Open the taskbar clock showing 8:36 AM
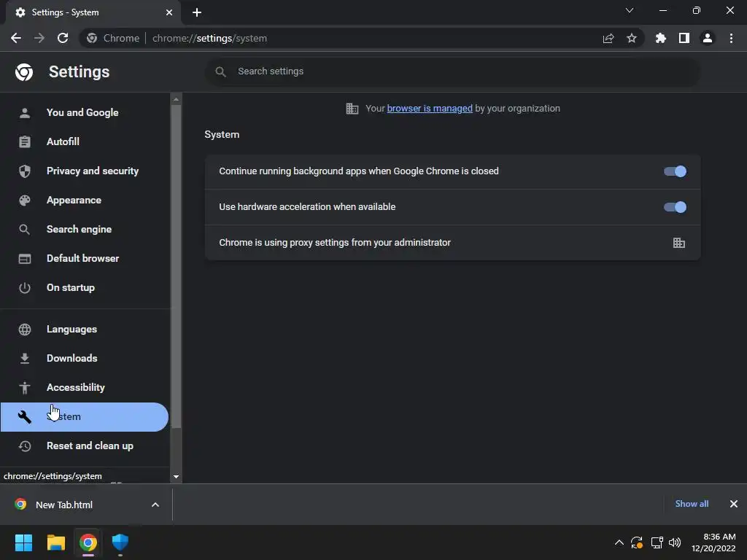747x560 pixels. pyautogui.click(x=713, y=542)
